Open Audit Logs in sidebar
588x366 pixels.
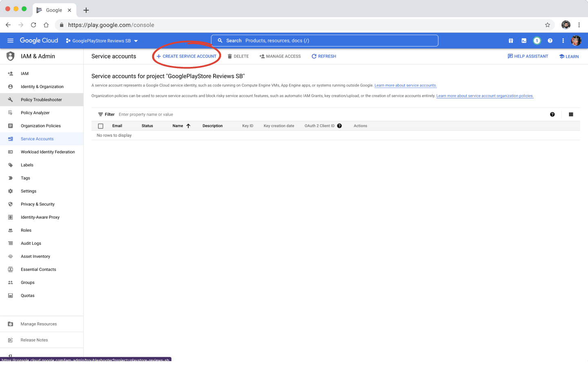tap(42, 243)
